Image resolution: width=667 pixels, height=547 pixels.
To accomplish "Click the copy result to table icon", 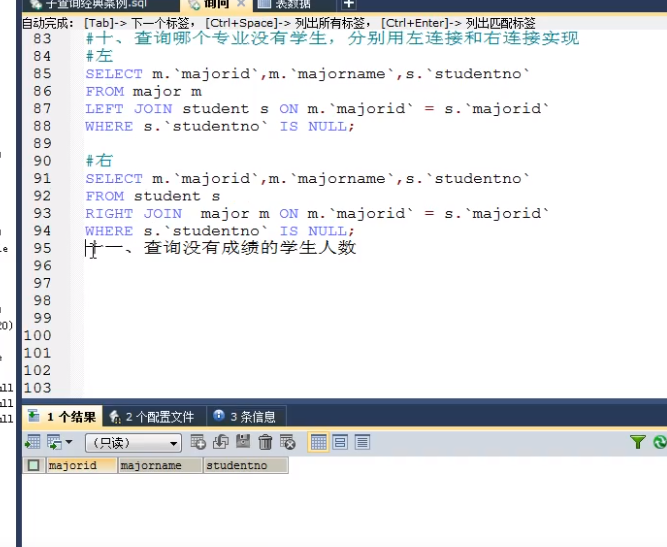I will pyautogui.click(x=54, y=442).
